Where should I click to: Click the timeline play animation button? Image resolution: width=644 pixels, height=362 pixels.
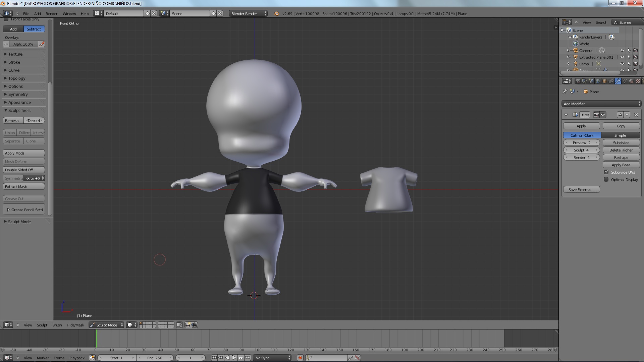point(234,358)
